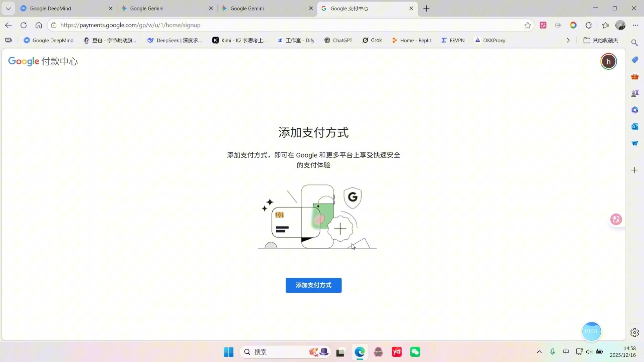
Task: Add this page to favorites (star icon)
Action: click(x=527, y=25)
